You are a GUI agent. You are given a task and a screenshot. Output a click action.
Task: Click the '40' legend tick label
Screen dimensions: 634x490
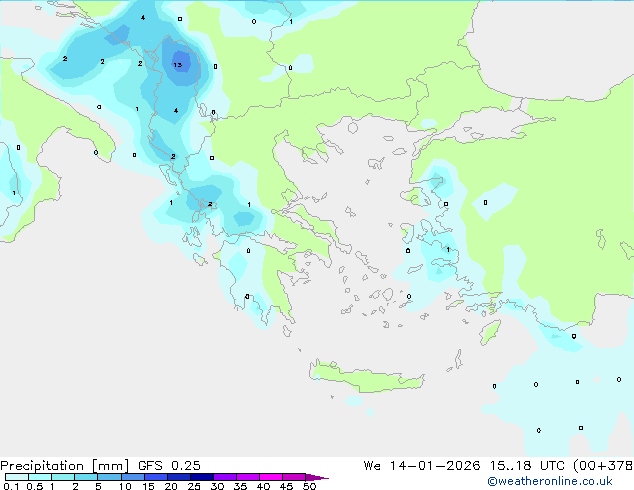tap(263, 486)
